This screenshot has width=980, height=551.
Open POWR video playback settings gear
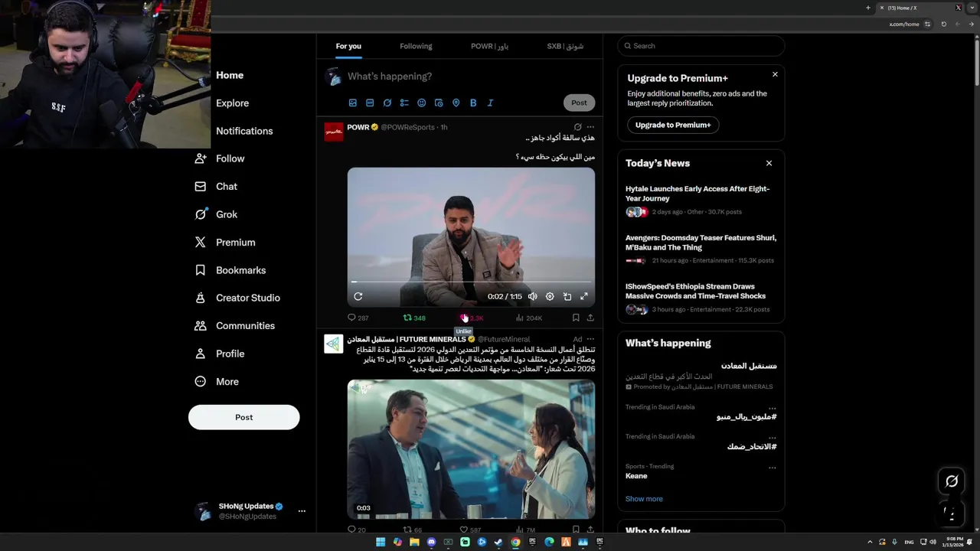550,296
